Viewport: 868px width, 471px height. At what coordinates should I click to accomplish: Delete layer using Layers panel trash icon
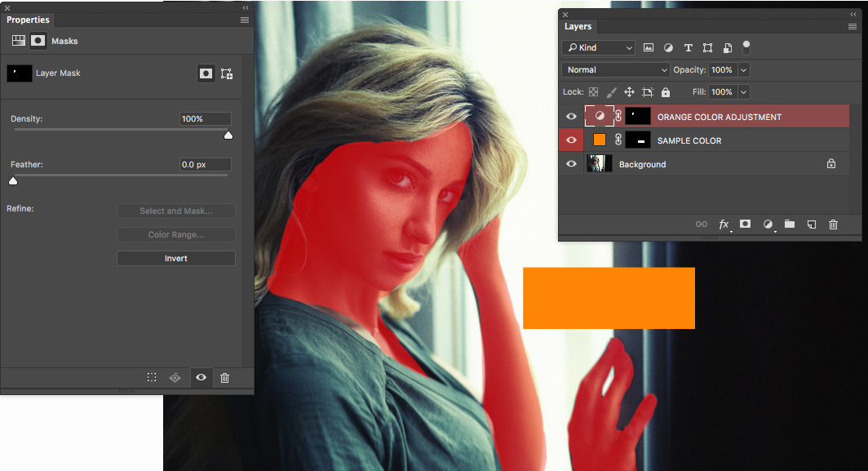tap(833, 224)
